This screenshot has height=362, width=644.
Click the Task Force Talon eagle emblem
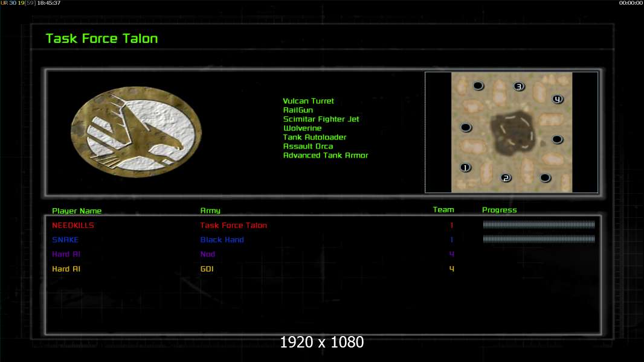tap(137, 132)
